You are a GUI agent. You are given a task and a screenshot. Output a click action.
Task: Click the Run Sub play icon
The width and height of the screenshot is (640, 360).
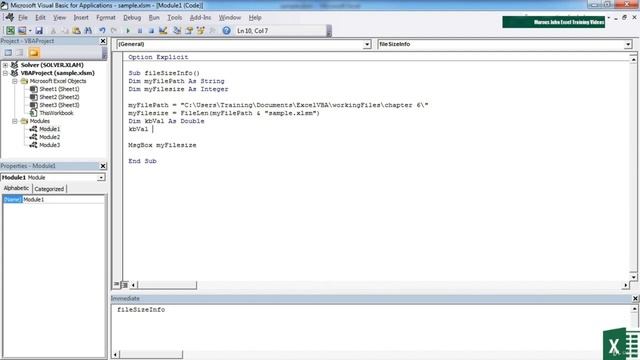(128, 31)
